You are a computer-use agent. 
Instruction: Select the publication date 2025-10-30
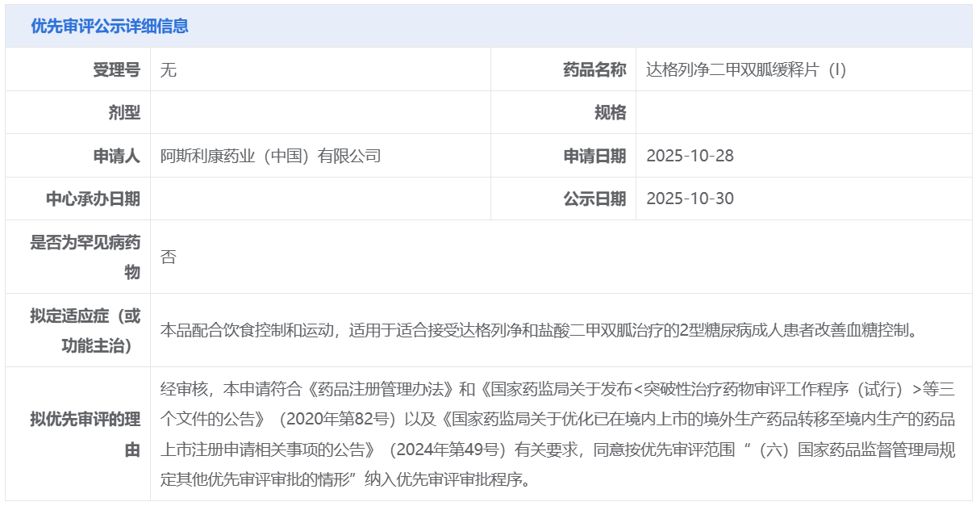[x=690, y=199]
